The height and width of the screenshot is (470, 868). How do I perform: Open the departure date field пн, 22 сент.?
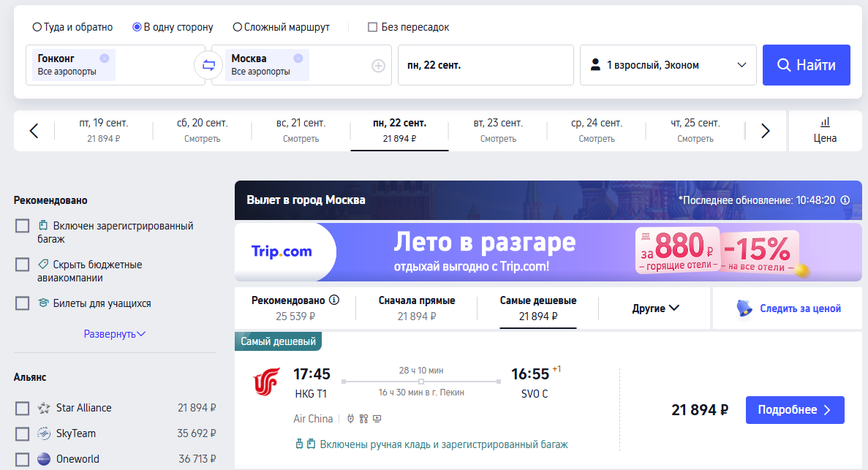(486, 65)
